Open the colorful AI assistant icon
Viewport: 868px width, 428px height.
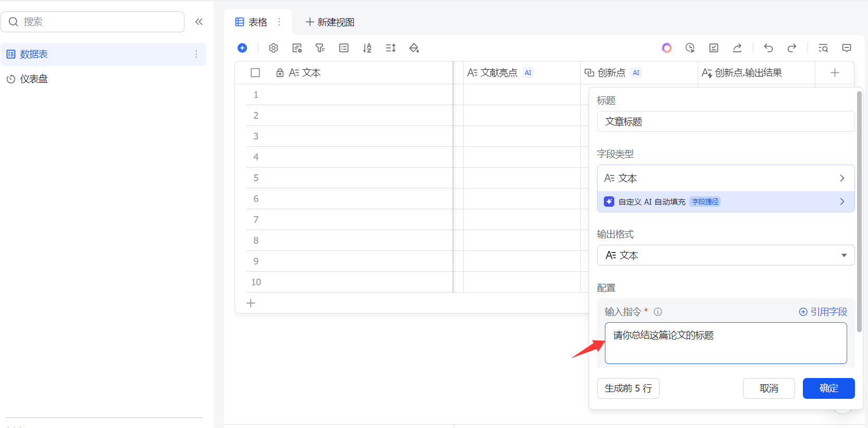[667, 48]
